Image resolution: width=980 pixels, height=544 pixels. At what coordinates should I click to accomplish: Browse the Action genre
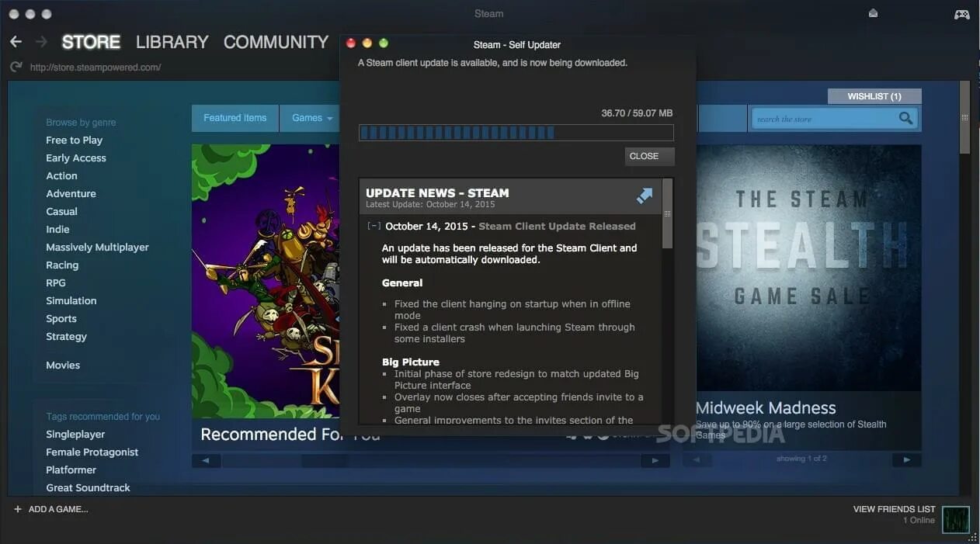point(61,176)
